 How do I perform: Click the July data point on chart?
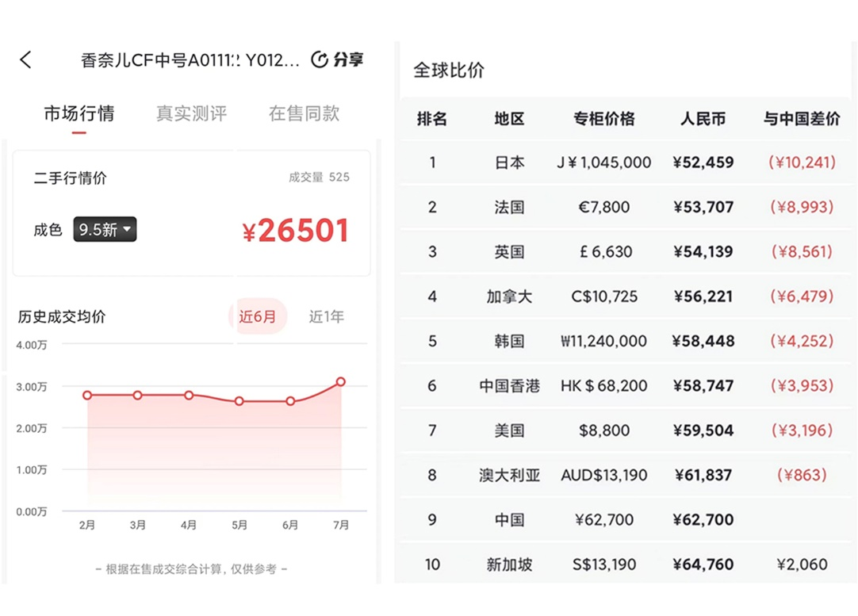[341, 382]
